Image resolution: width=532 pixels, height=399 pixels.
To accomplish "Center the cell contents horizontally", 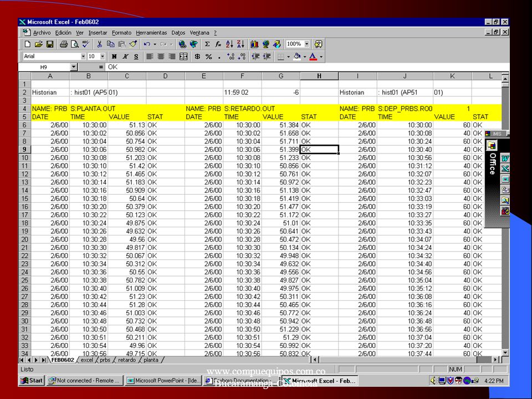I will pos(161,57).
